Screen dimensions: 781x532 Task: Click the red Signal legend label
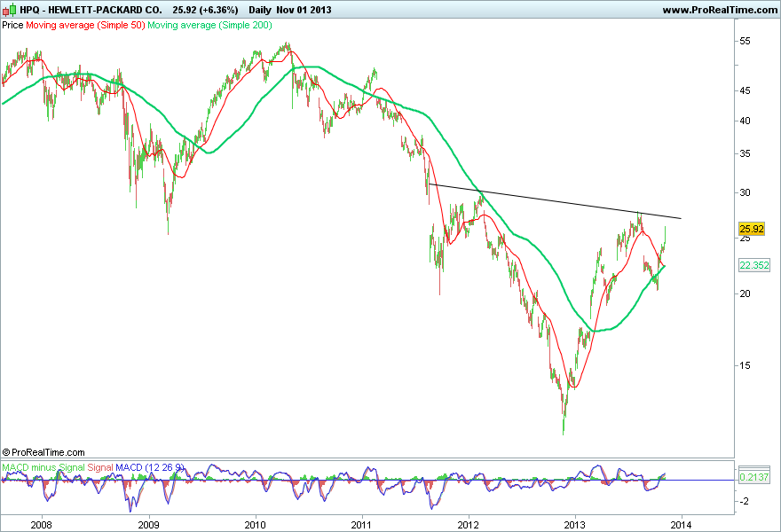[100, 468]
